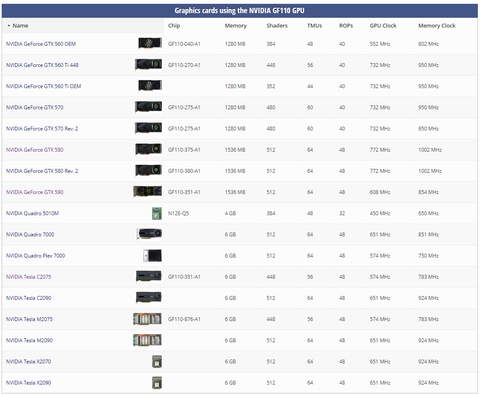The width and height of the screenshot is (480, 396).
Task: Select the 608 MHz GPU clock value
Action: click(380, 192)
